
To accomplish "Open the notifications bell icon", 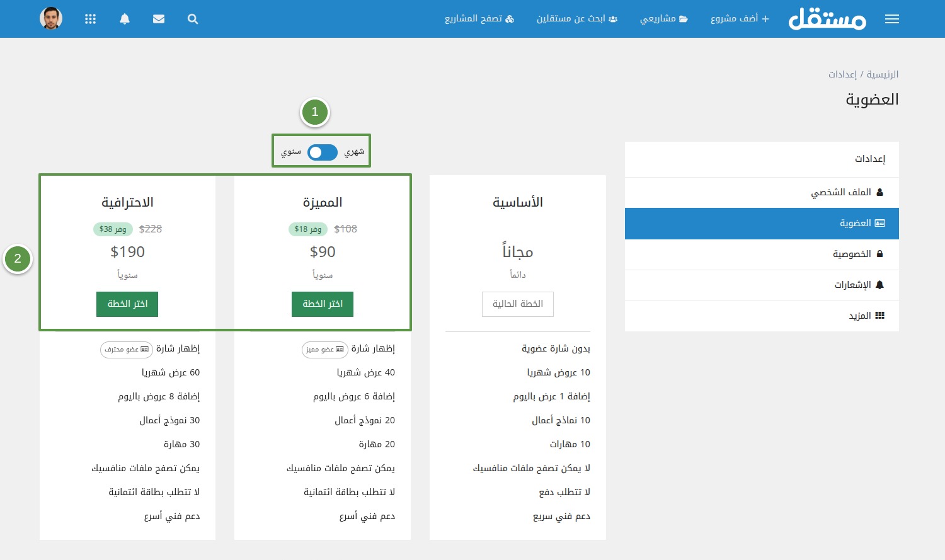I will 125,19.
